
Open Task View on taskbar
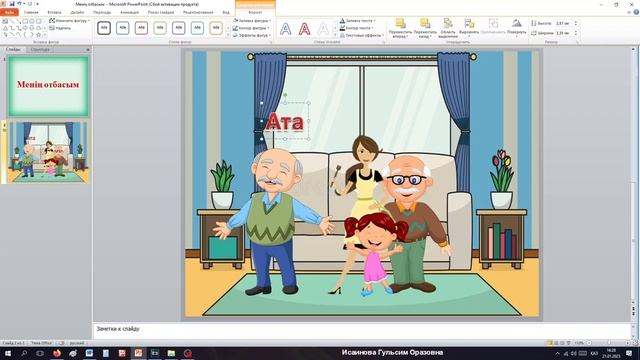[x=40, y=353]
